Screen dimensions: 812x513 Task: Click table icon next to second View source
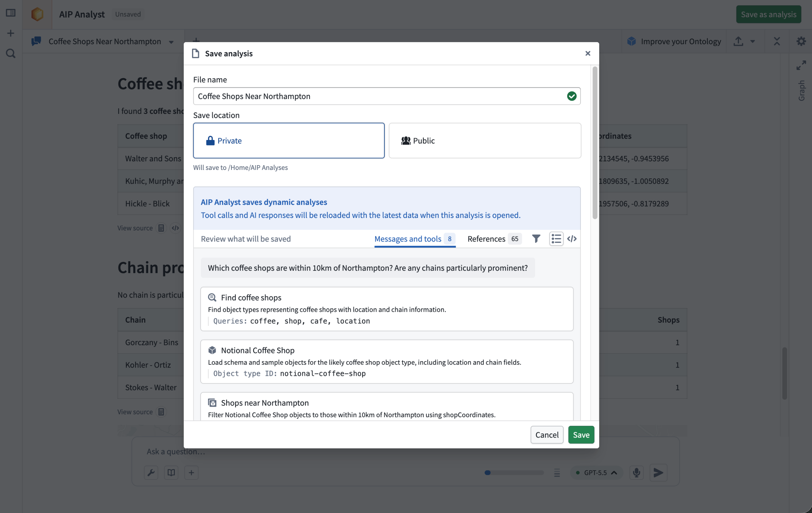[x=161, y=412]
